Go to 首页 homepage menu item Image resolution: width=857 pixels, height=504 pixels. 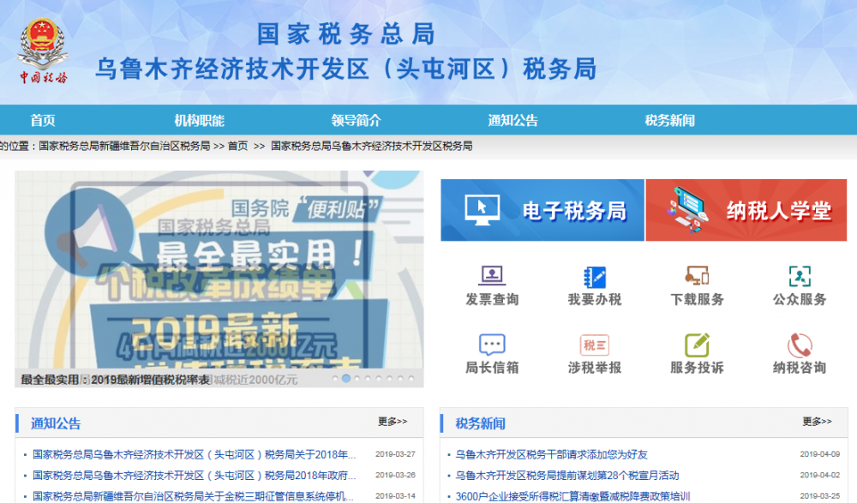[43, 120]
